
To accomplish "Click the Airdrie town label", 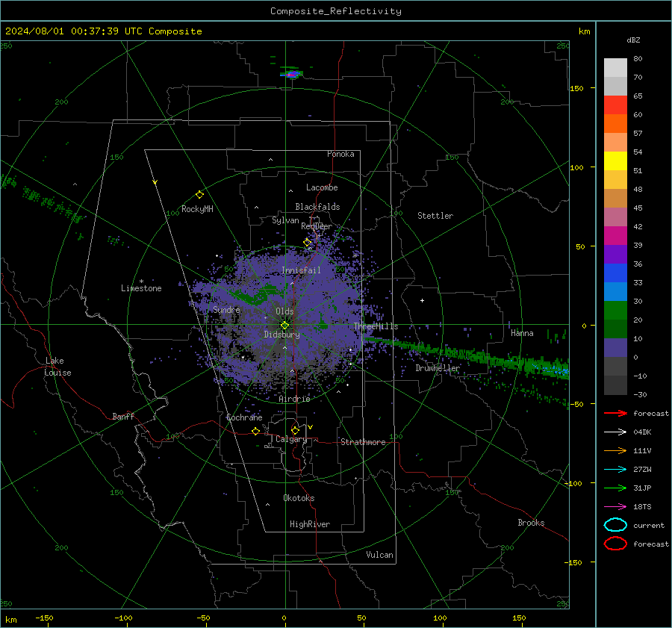I will point(294,399).
